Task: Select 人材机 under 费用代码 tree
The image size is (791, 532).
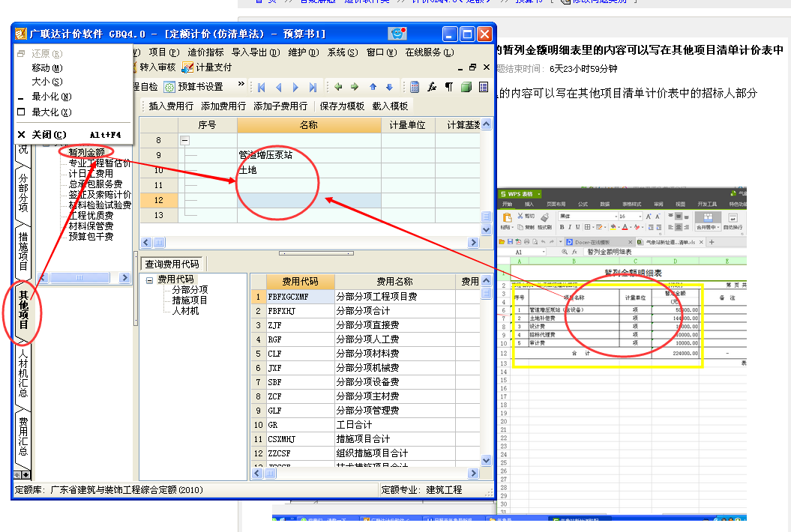Action: pyautogui.click(x=185, y=311)
